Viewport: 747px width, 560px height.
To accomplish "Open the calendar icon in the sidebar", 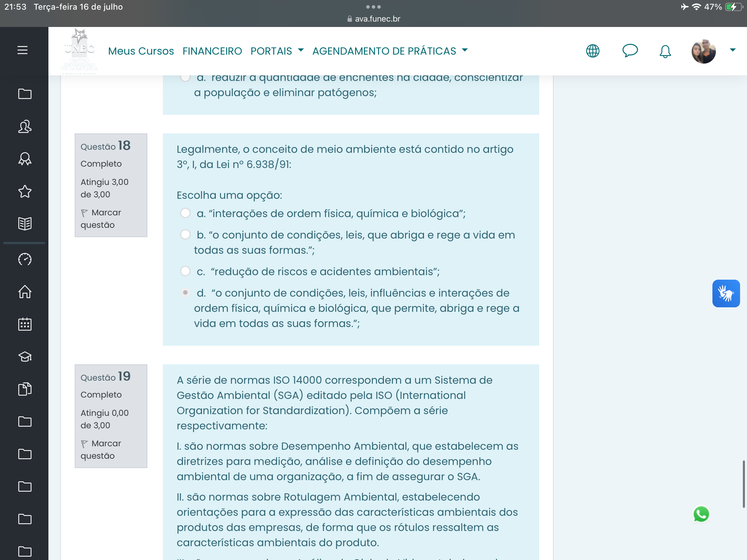I will coord(25,324).
